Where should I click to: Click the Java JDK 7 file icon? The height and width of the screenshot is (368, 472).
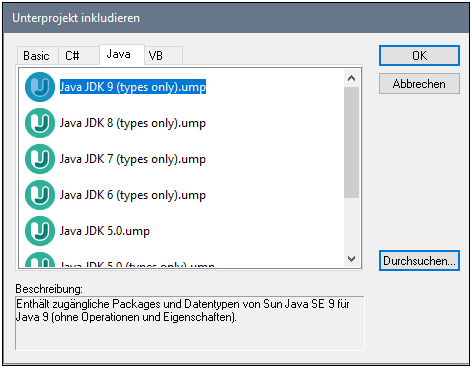coord(40,159)
